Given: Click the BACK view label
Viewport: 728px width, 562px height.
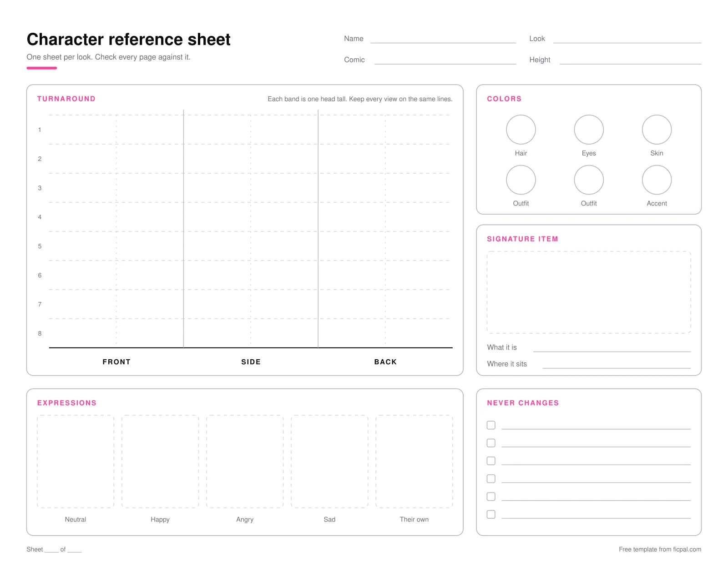Looking at the screenshot, I should coord(385,362).
